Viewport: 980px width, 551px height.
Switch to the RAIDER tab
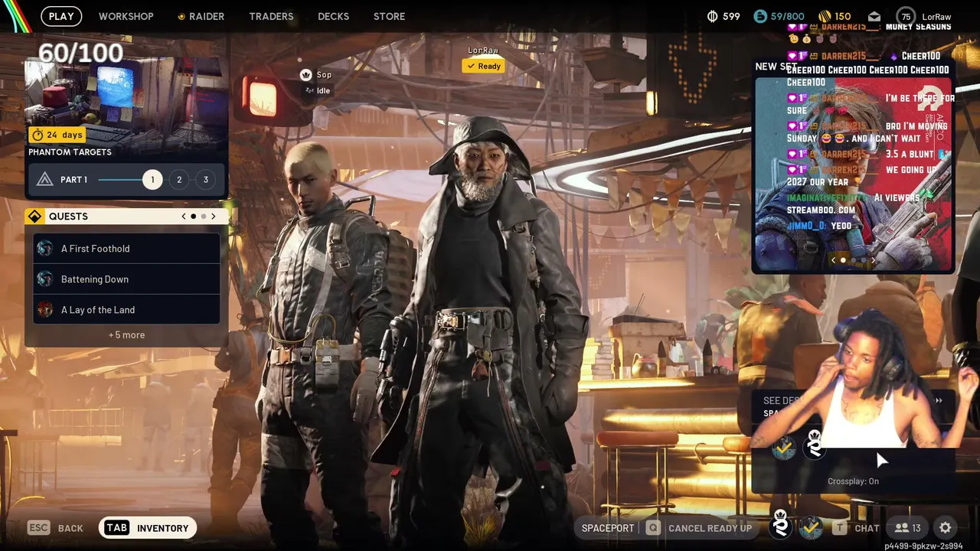coord(201,16)
